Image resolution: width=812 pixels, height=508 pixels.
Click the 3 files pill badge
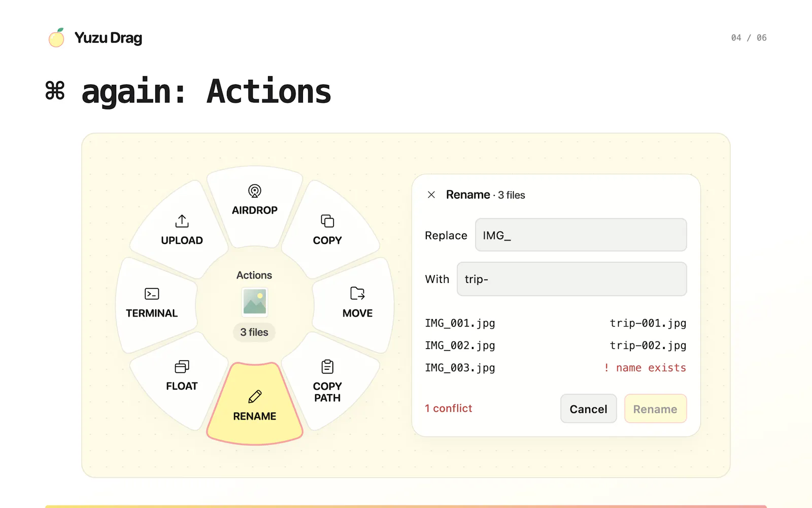[x=254, y=332]
